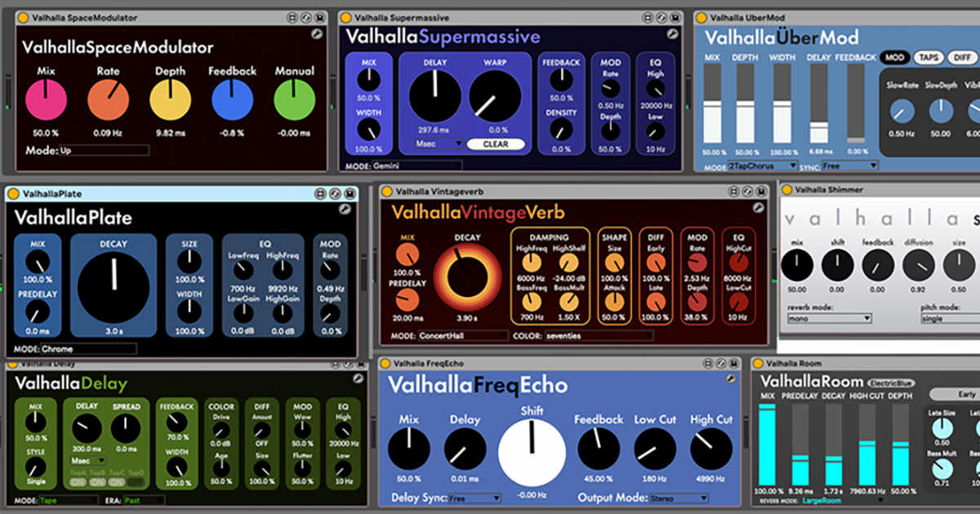
Task: Open MODE Tape dropdown in ValhallaDelay
Action: click(x=67, y=500)
